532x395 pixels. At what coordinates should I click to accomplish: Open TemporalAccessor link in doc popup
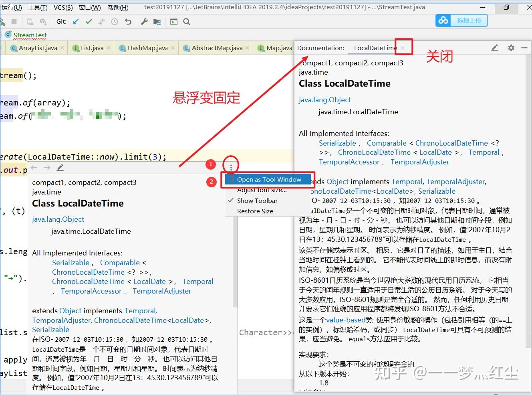tap(91, 291)
